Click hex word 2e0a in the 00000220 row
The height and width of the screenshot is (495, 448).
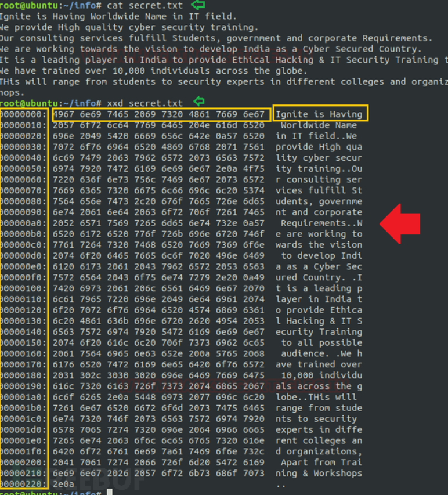point(63,484)
